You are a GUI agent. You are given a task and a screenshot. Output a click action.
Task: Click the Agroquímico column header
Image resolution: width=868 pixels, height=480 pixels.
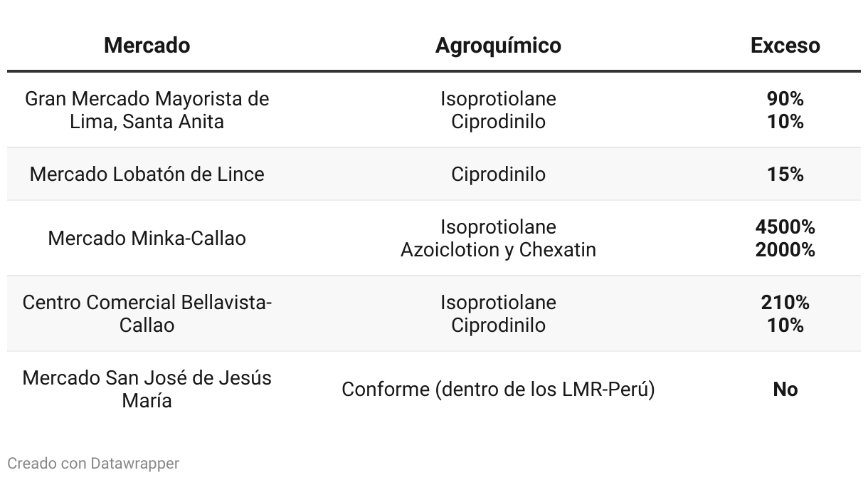498,46
